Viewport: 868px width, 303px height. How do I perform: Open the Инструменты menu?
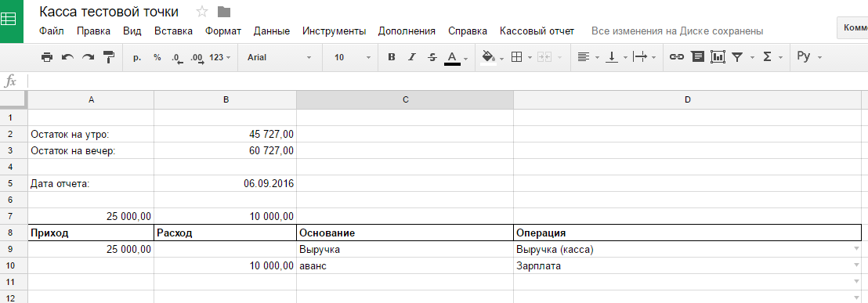[x=335, y=31]
